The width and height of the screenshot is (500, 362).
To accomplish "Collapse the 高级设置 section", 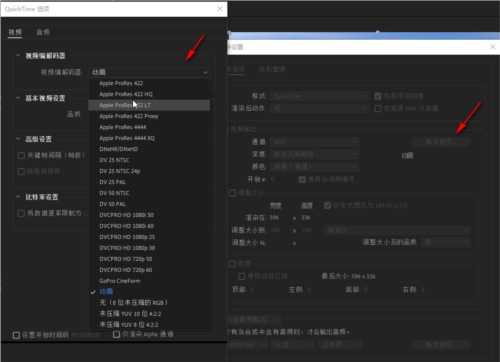I will point(18,139).
